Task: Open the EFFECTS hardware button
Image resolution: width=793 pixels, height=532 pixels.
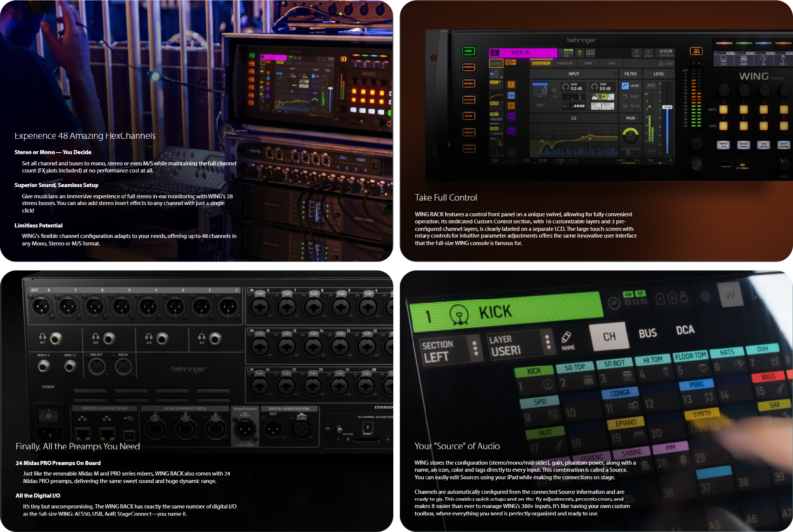Action: point(468,67)
